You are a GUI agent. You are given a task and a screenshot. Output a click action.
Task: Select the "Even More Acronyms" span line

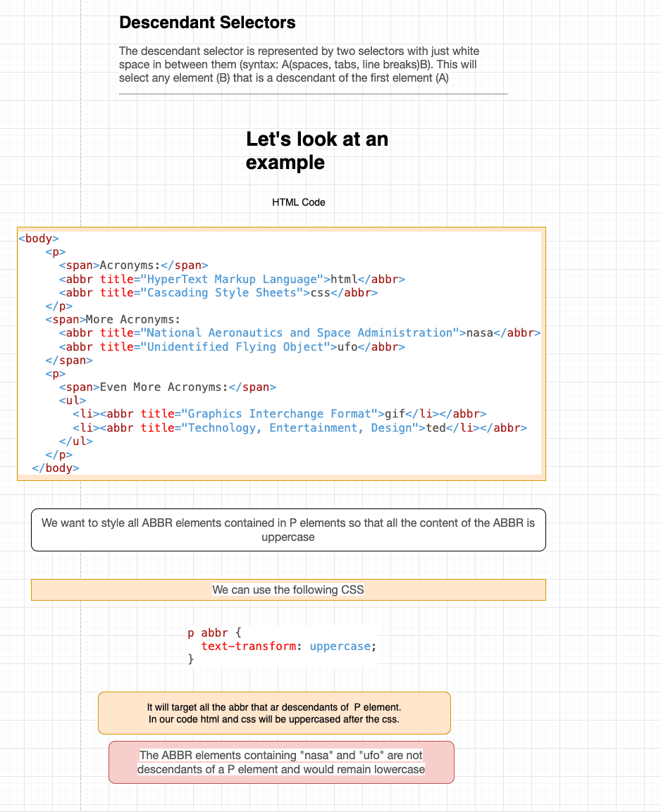point(168,387)
